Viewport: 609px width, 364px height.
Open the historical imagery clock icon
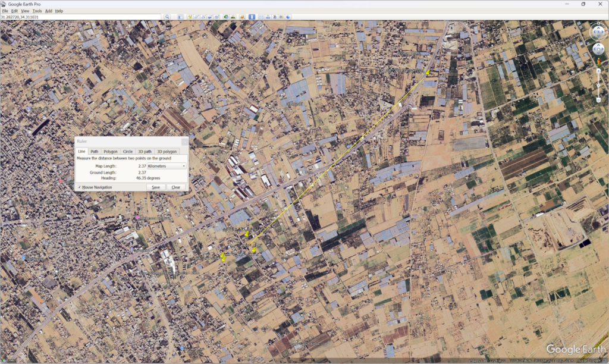coord(226,17)
